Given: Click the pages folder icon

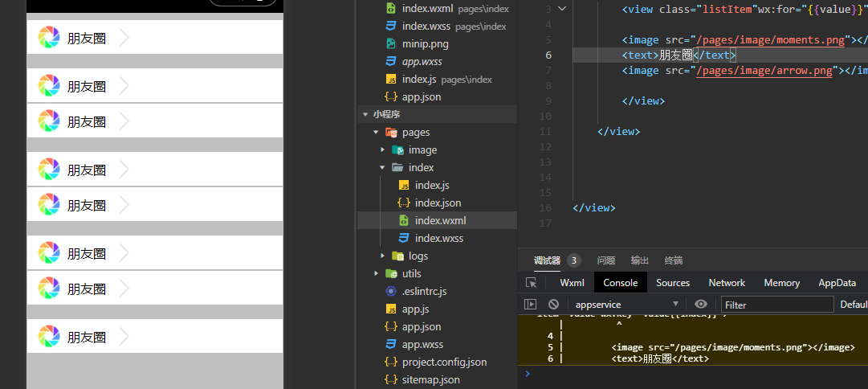Looking at the screenshot, I should tap(391, 133).
